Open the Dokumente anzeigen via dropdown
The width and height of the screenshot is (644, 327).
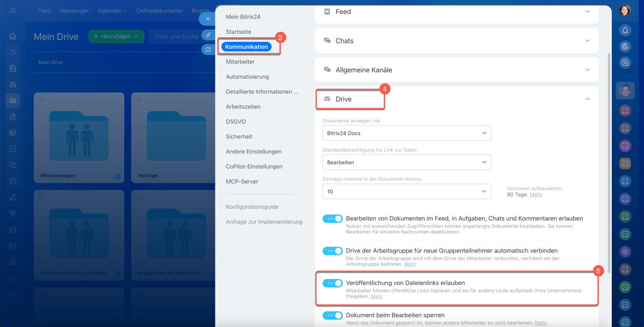point(407,133)
